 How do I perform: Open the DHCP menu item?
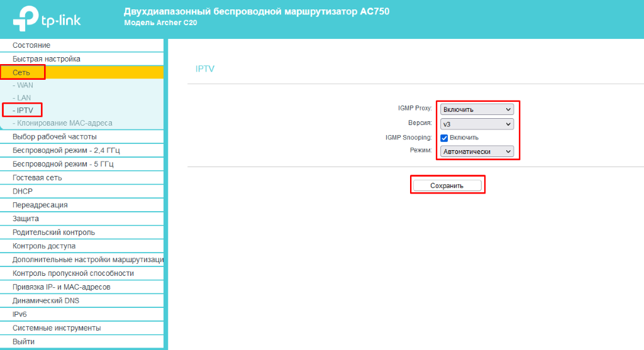(82, 191)
